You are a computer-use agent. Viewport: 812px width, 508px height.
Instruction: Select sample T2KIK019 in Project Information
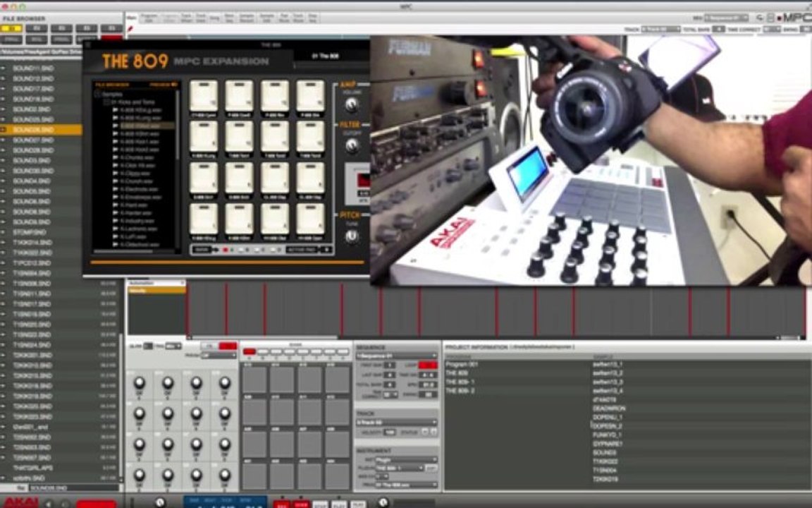(x=605, y=480)
